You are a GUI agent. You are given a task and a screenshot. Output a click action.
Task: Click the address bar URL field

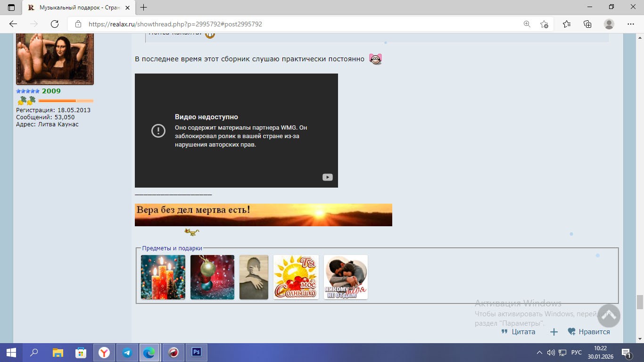(x=283, y=24)
